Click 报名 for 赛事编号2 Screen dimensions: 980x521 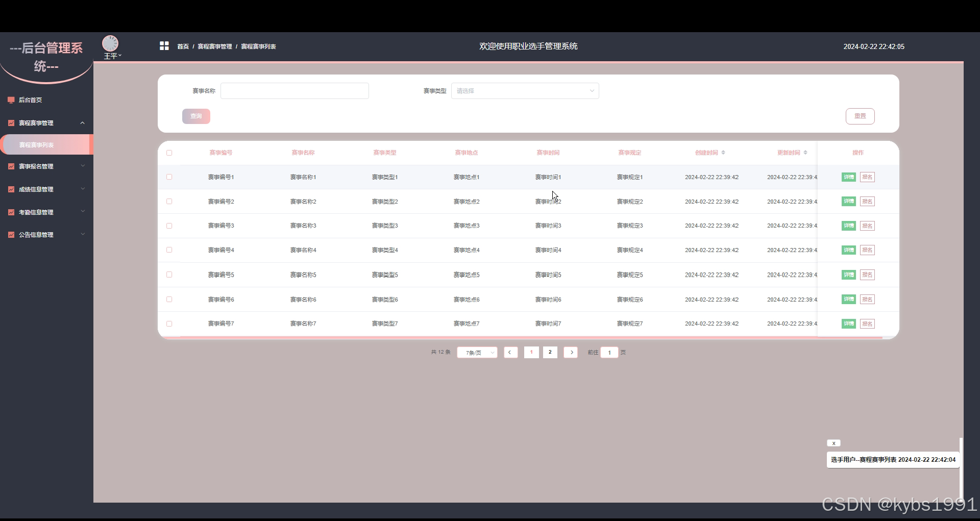click(x=867, y=202)
